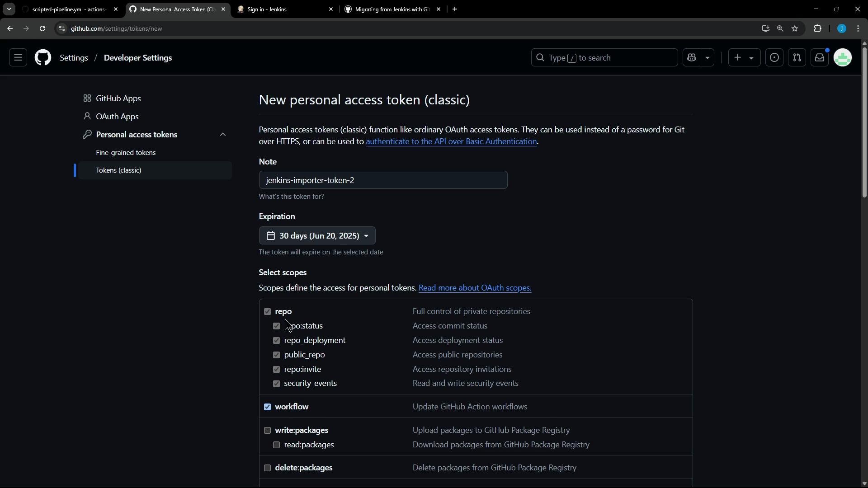The image size is (868, 488).
Task: Open Fine-grained tokens page
Action: [x=126, y=153]
